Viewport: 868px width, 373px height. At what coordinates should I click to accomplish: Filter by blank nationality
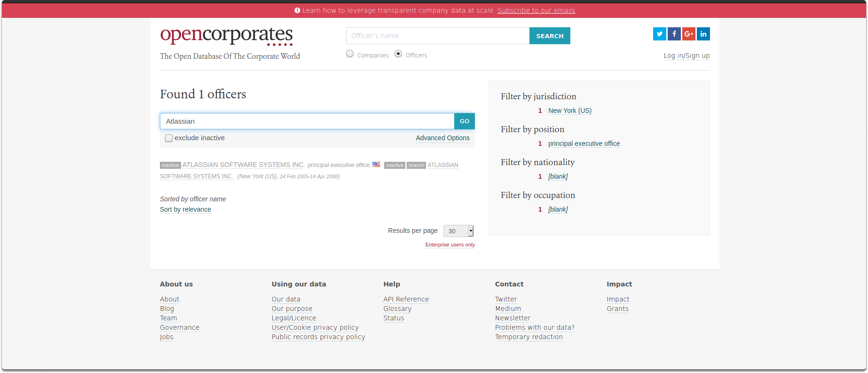(x=558, y=176)
